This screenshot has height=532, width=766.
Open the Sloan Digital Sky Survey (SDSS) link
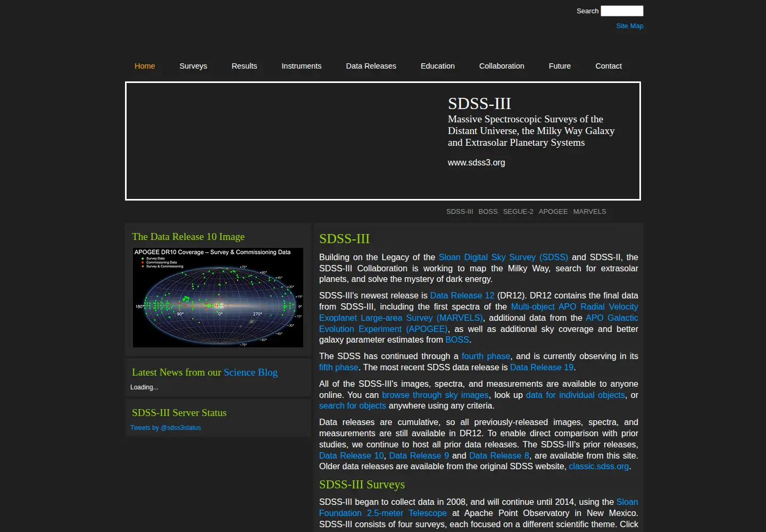pyautogui.click(x=503, y=257)
